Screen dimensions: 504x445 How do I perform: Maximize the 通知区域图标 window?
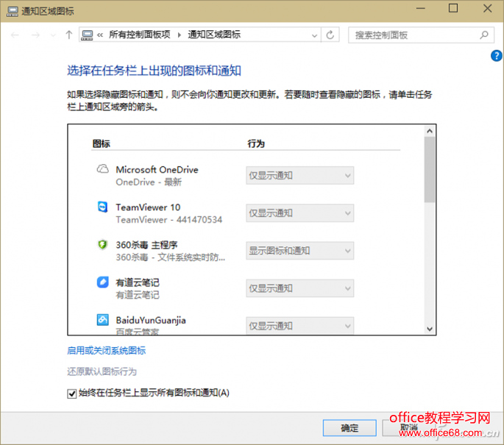[453, 8]
